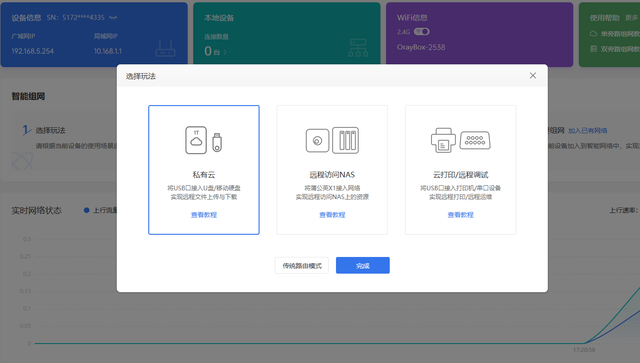Click the 智能组网 section heading
Viewport: 640px width, 363px height.
pyautogui.click(x=28, y=96)
